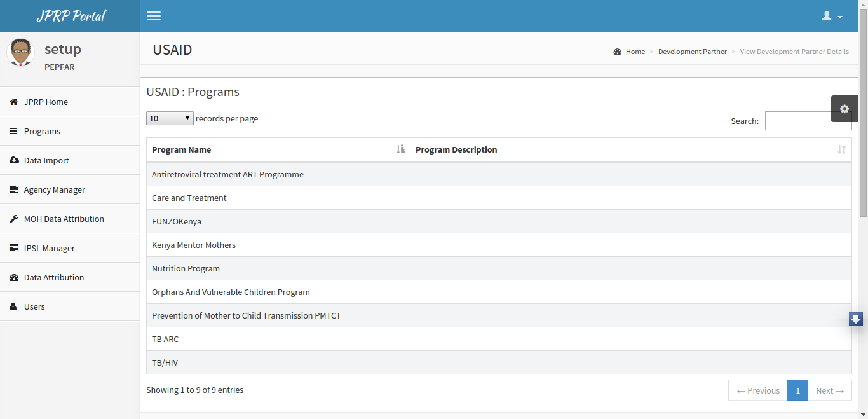Click the Agency Manager icon
The image size is (868, 419).
[13, 189]
